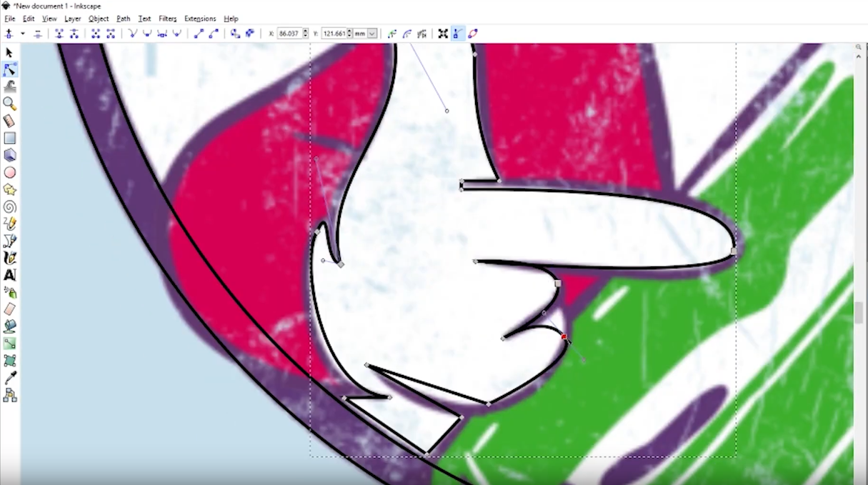Open the View menu
The height and width of the screenshot is (485, 868).
point(49,19)
